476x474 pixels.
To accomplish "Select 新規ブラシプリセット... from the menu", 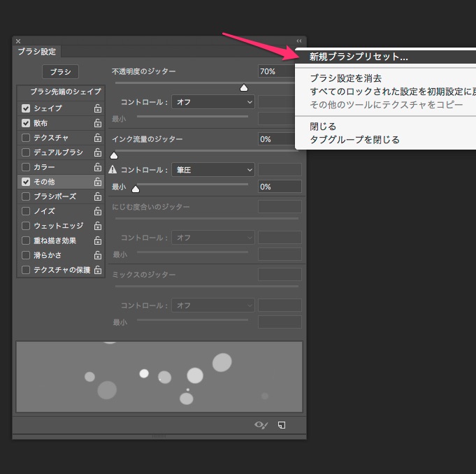I will click(x=359, y=57).
